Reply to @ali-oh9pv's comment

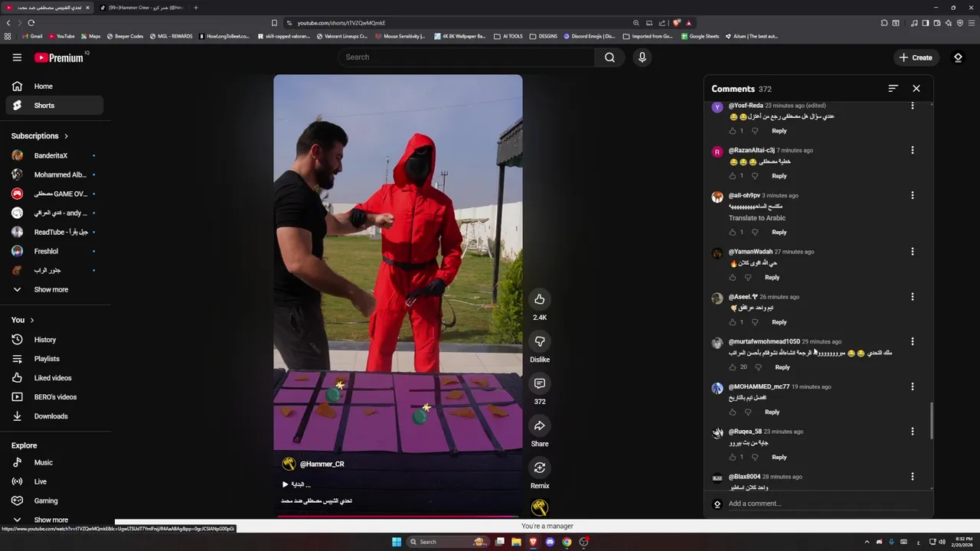pyautogui.click(x=779, y=232)
